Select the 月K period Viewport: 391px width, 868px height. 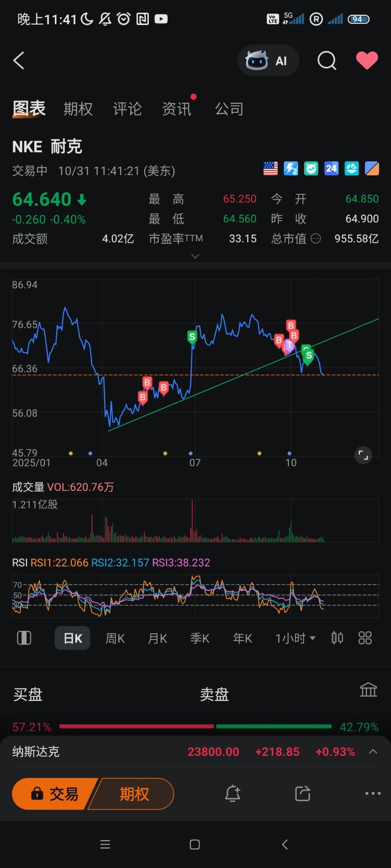tap(157, 638)
